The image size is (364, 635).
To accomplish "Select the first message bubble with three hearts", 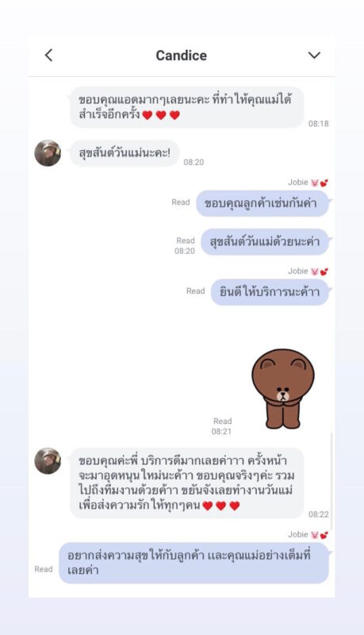I will tap(186, 107).
